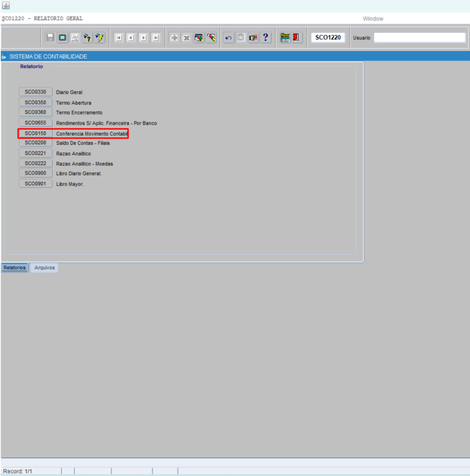Image resolution: width=470 pixels, height=476 pixels.
Task: Open the Window menu
Action: click(373, 19)
